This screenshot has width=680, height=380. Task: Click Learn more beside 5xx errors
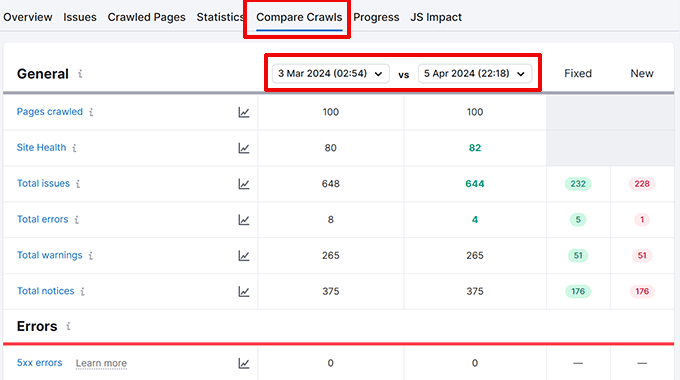click(x=101, y=363)
